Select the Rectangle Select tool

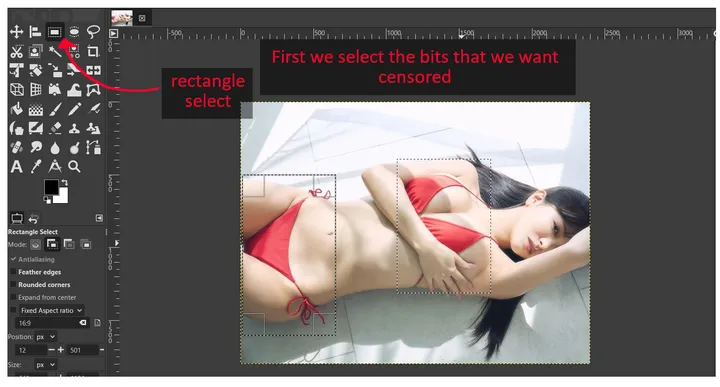tap(55, 32)
